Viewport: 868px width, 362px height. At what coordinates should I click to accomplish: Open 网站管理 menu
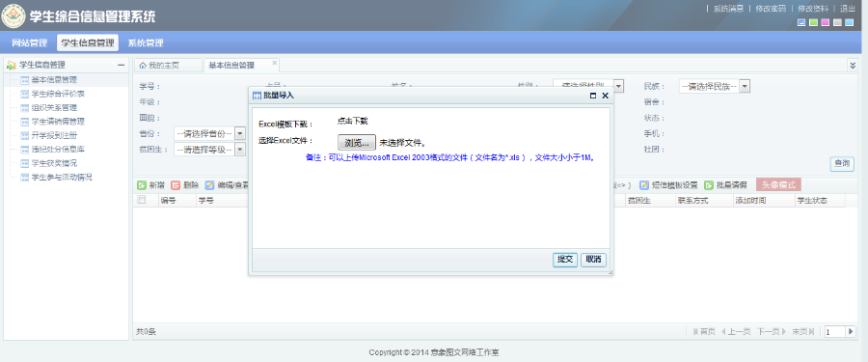(30, 42)
